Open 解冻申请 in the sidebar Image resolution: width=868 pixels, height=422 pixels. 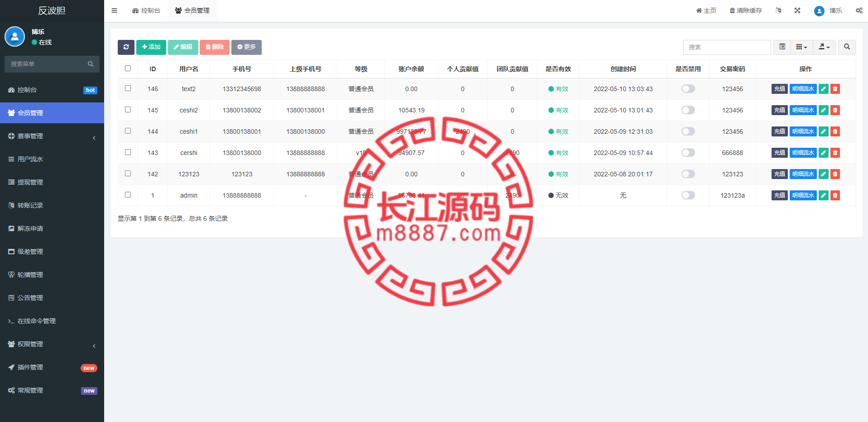coord(52,228)
